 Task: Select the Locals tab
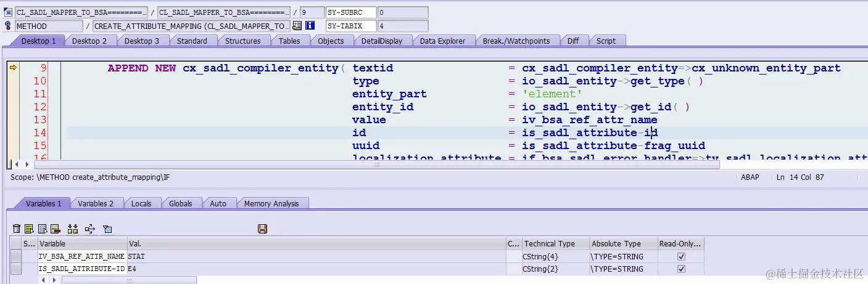pyautogui.click(x=141, y=203)
